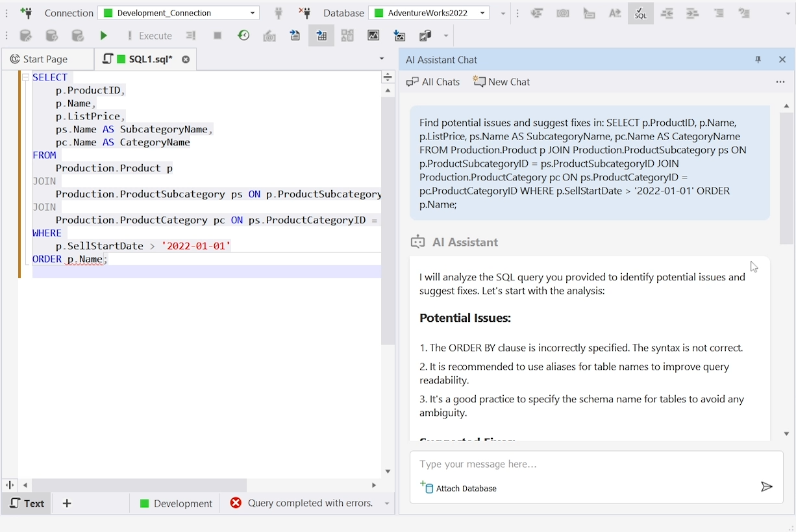Image resolution: width=796 pixels, height=532 pixels.
Task: Open the document tabs list dropdown
Action: tap(382, 58)
